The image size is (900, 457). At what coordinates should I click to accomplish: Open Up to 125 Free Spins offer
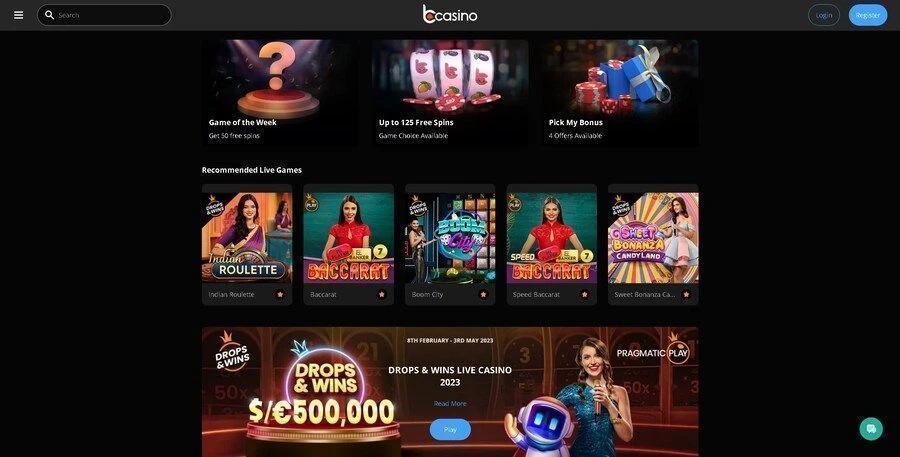click(450, 92)
